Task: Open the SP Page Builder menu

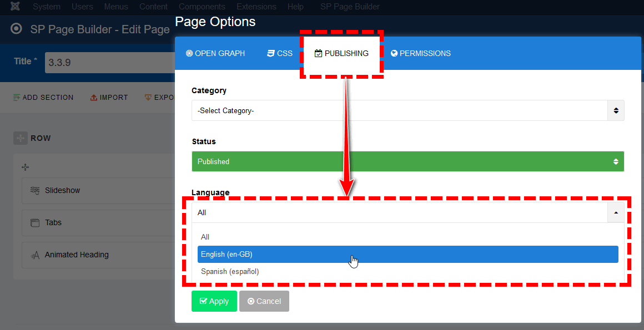Action: pyautogui.click(x=350, y=7)
